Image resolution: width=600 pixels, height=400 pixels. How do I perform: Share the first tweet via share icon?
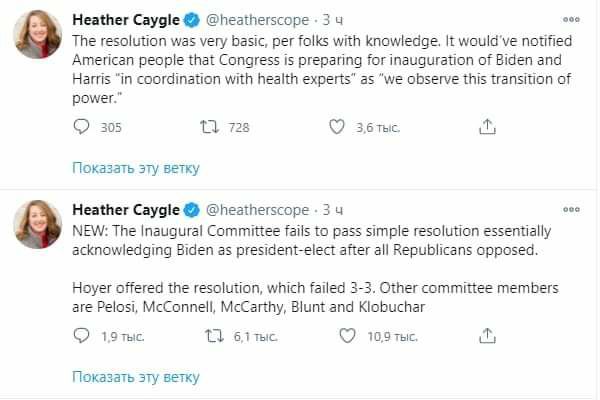pyautogui.click(x=486, y=126)
